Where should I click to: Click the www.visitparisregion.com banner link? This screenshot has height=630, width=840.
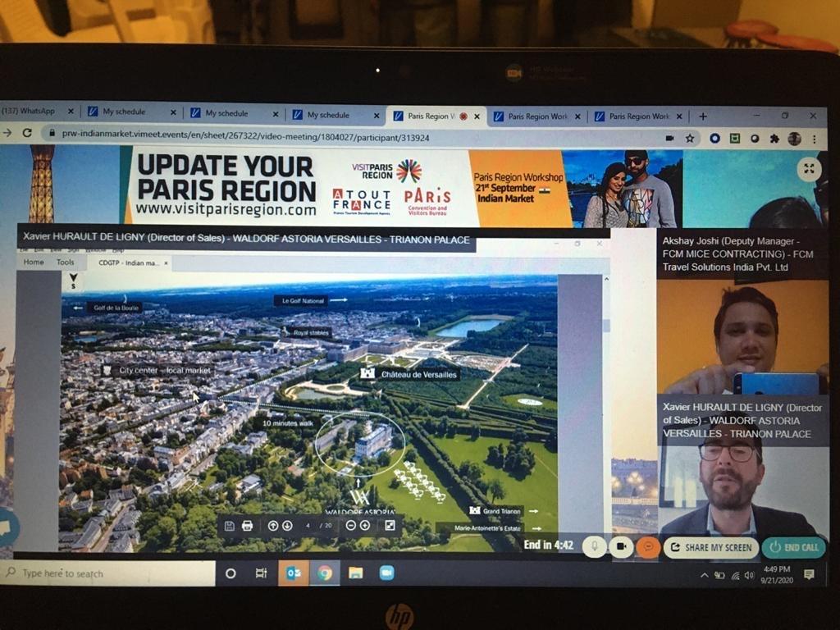pyautogui.click(x=226, y=209)
